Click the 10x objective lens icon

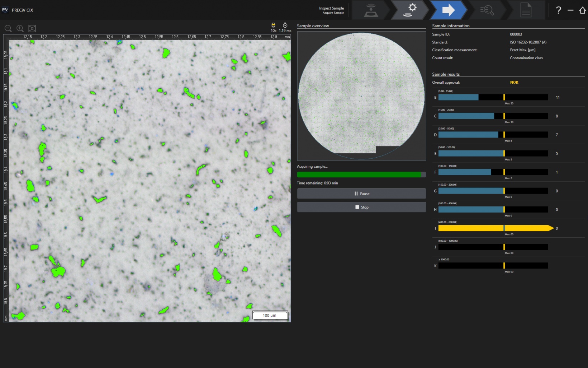pos(273,25)
